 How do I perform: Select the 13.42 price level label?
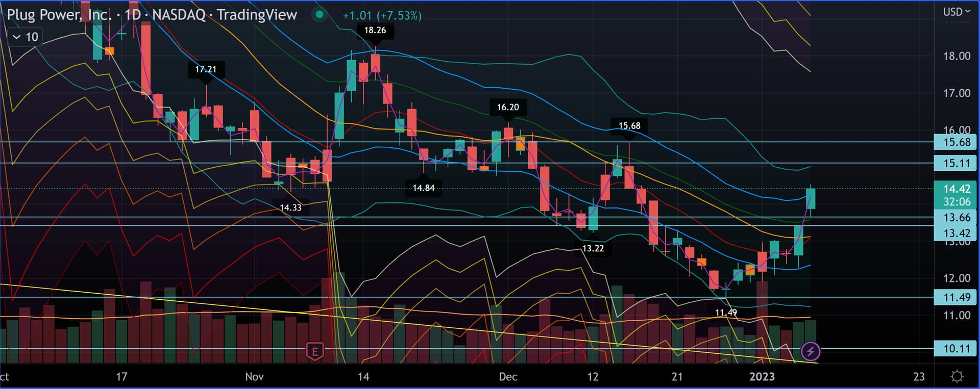tap(955, 234)
